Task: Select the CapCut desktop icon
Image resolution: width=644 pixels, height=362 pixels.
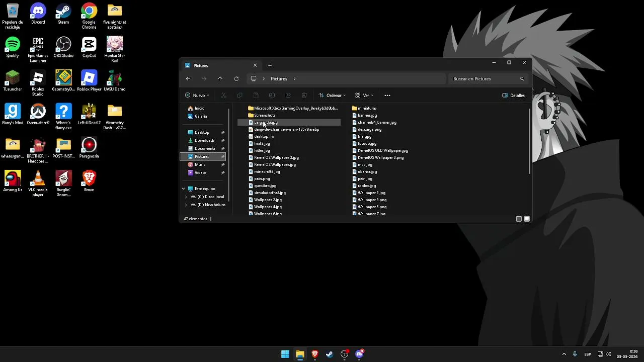Action: click(x=89, y=48)
